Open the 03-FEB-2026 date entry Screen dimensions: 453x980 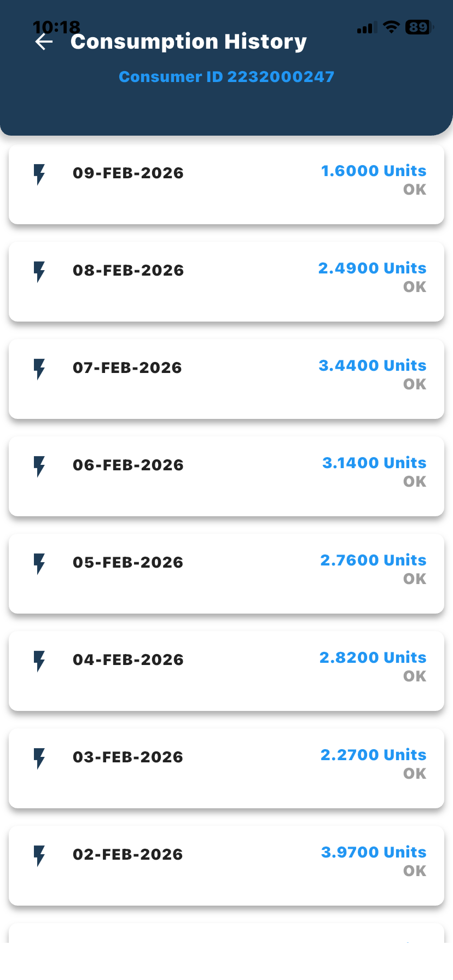pos(128,757)
